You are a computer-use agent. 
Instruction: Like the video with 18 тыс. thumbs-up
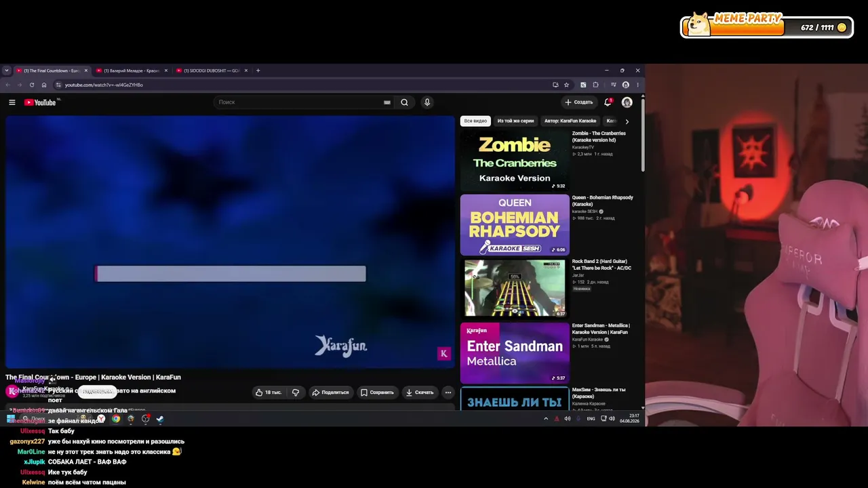pyautogui.click(x=269, y=392)
